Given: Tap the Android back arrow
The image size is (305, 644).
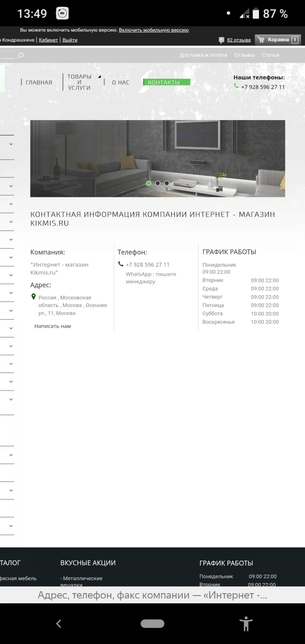Looking at the screenshot, I should (59, 623).
